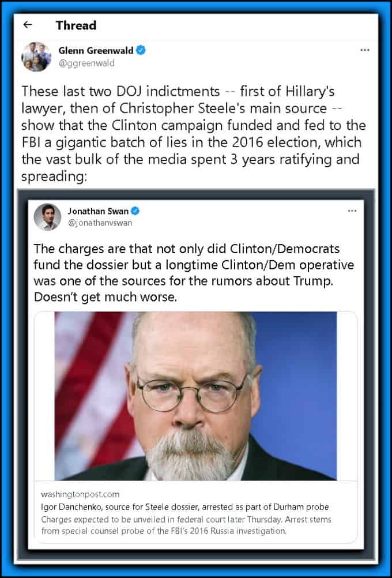392x578 pixels.
Task: Open Glenn Greenwald's profile picture
Action: click(x=36, y=57)
